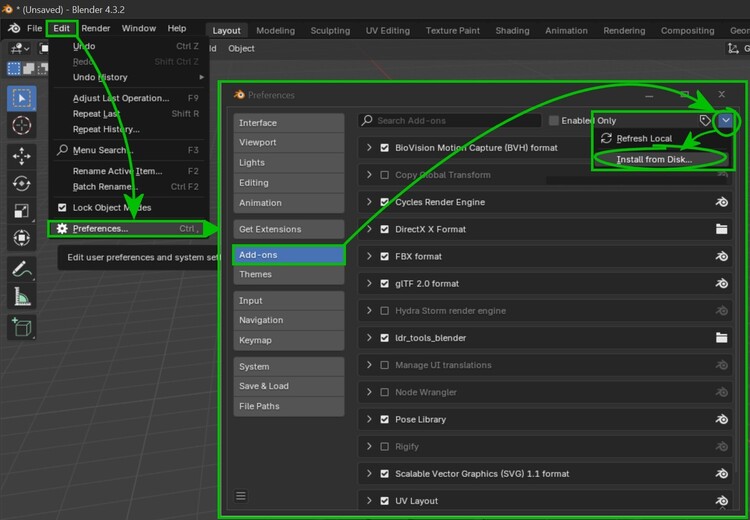Screen dimensions: 750x520
Task: Select the Move tool in toolbar
Action: pyautogui.click(x=21, y=156)
